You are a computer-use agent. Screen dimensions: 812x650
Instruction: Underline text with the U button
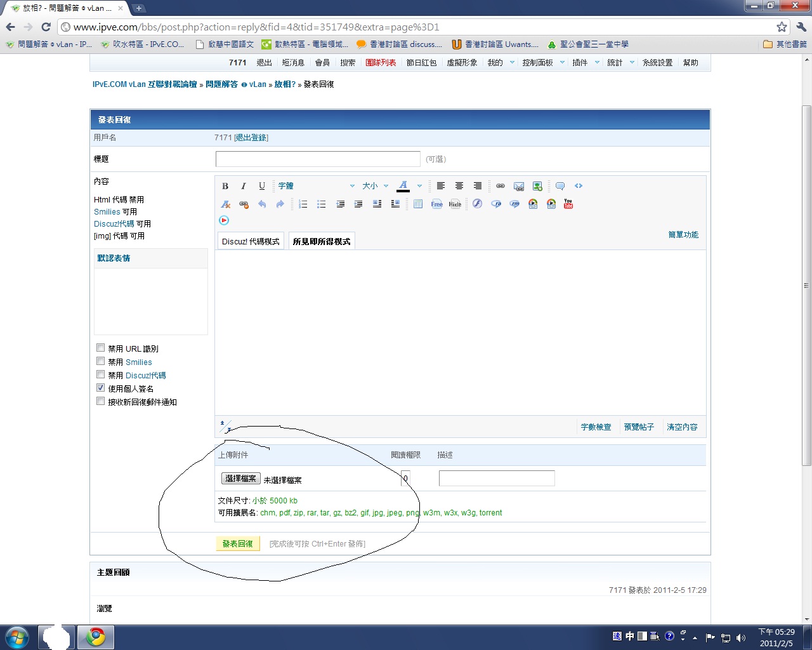point(262,186)
